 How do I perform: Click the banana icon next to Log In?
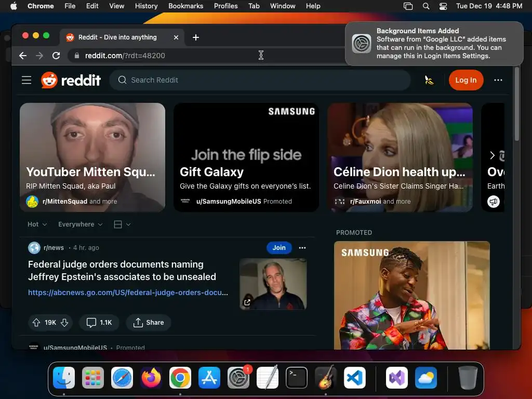(x=429, y=80)
